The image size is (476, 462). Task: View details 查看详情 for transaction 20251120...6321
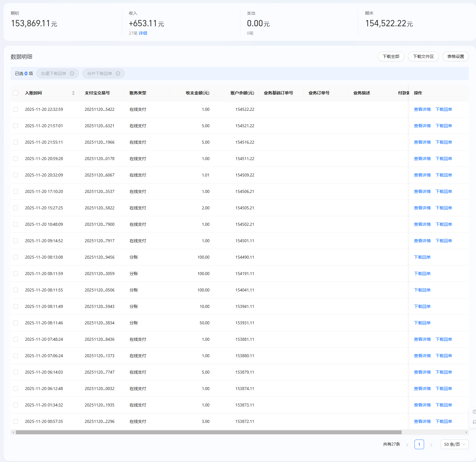(422, 126)
